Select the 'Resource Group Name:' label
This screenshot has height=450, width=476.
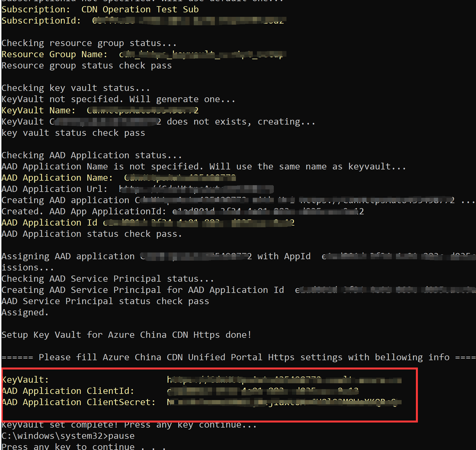pyautogui.click(x=54, y=54)
